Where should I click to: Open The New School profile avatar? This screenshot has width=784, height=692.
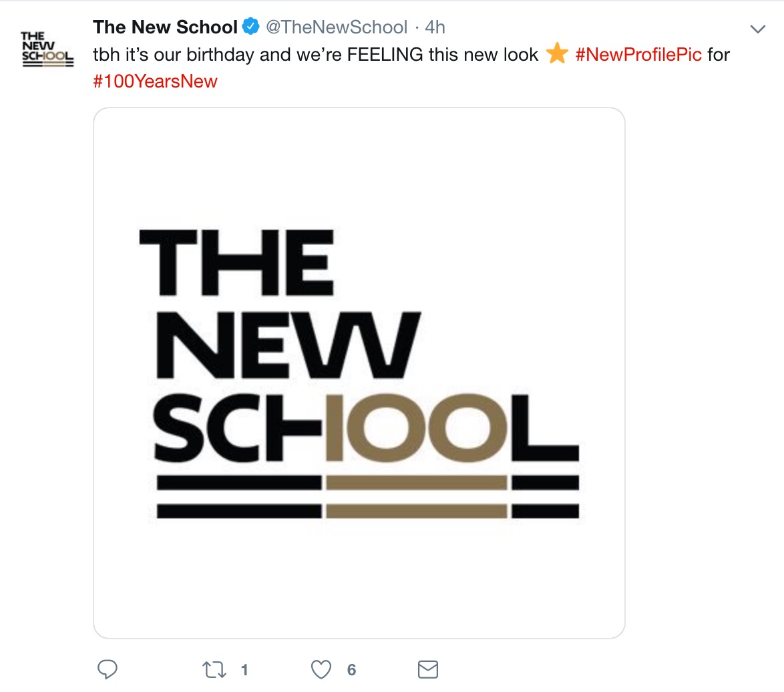(47, 48)
